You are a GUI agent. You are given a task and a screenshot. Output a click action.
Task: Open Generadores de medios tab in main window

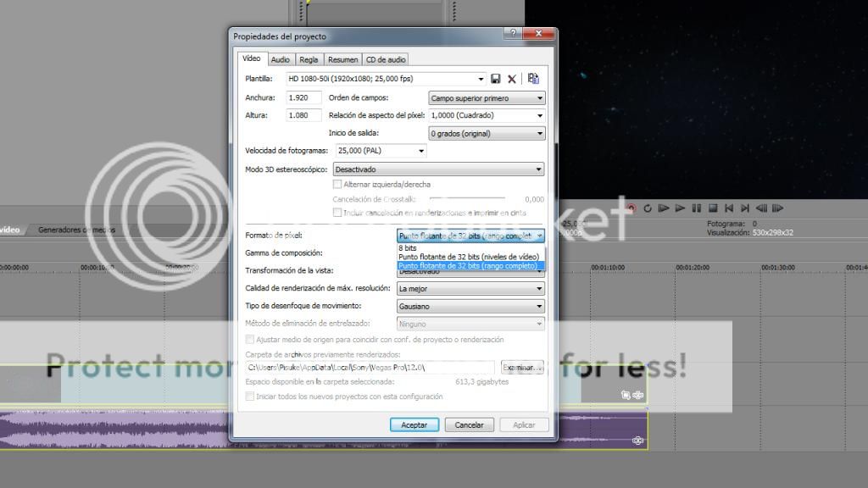click(77, 230)
